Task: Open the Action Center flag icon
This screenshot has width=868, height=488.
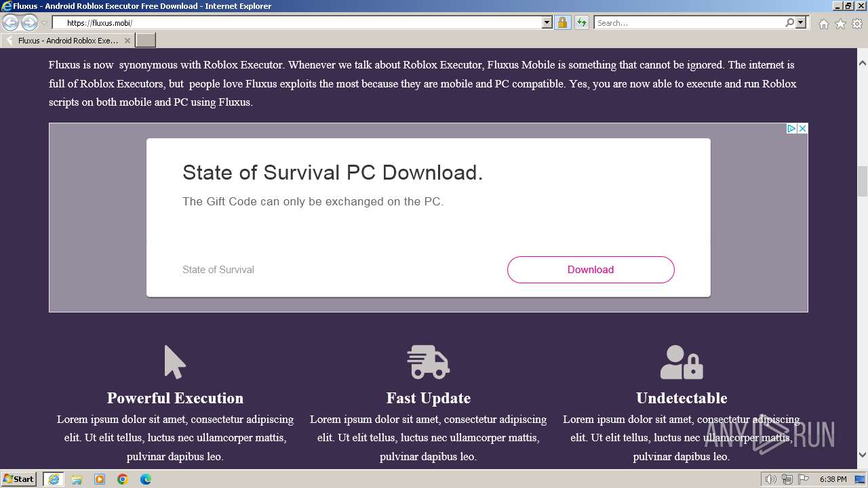Action: (x=803, y=479)
